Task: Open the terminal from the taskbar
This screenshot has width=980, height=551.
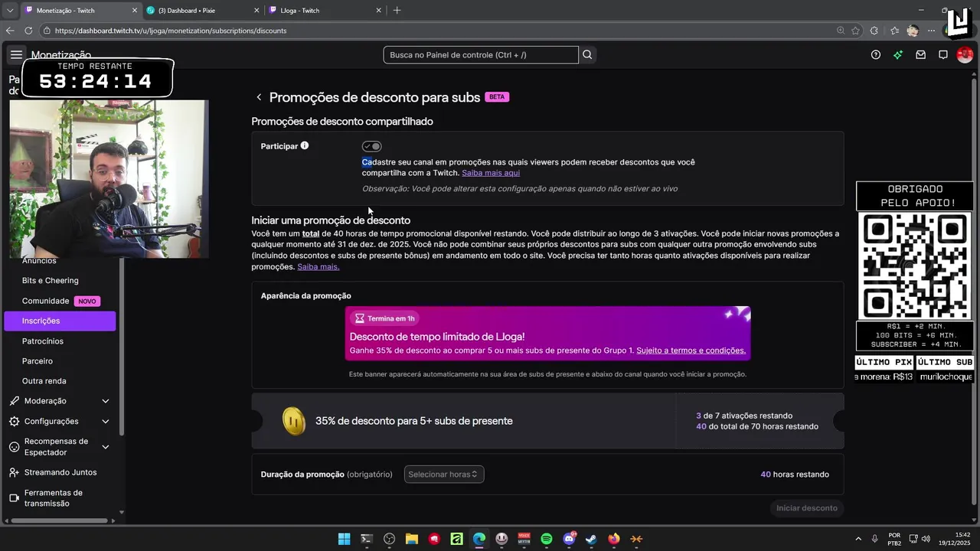Action: click(x=367, y=539)
